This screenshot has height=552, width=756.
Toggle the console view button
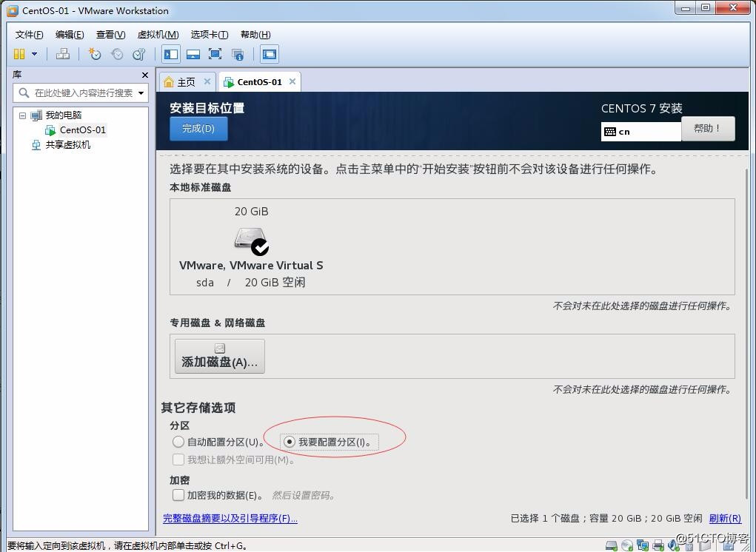[x=269, y=54]
